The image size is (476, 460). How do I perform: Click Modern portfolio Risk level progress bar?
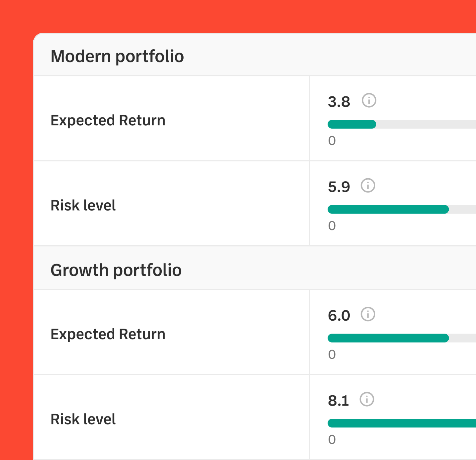(402, 209)
